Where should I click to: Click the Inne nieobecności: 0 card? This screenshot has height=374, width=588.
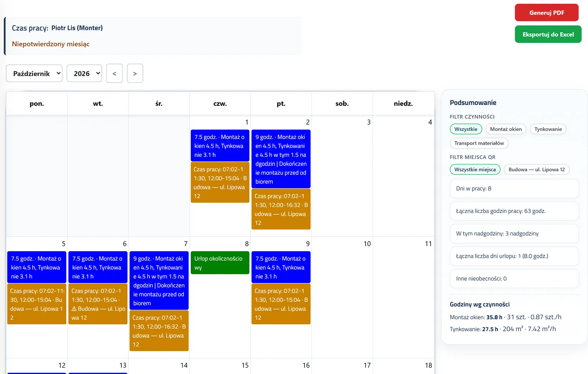[514, 278]
